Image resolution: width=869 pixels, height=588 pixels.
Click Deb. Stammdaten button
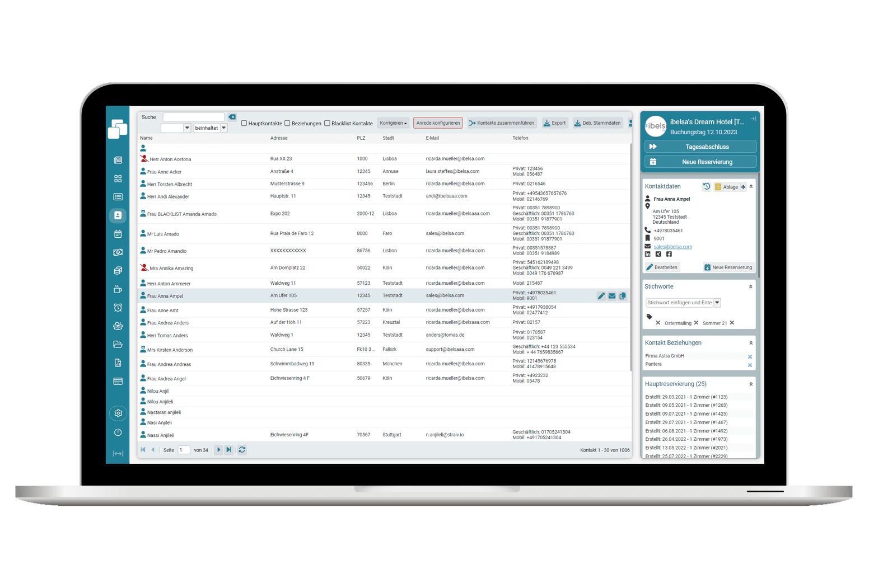tap(597, 123)
